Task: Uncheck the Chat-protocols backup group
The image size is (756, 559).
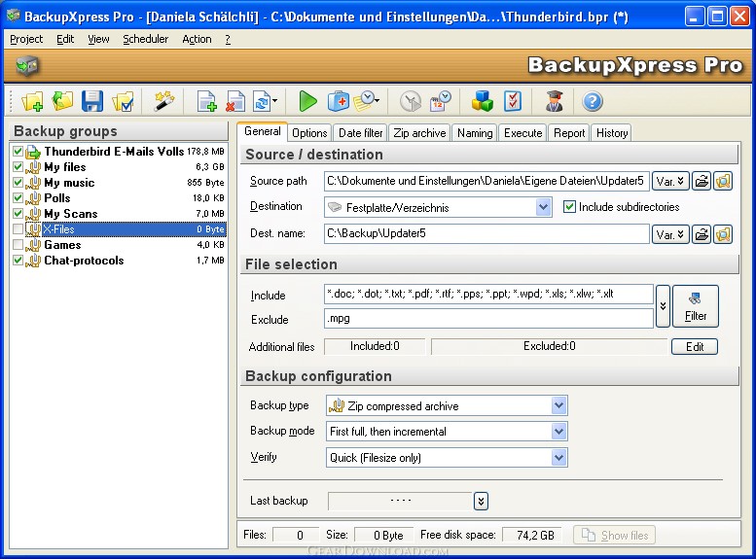Action: [x=18, y=261]
